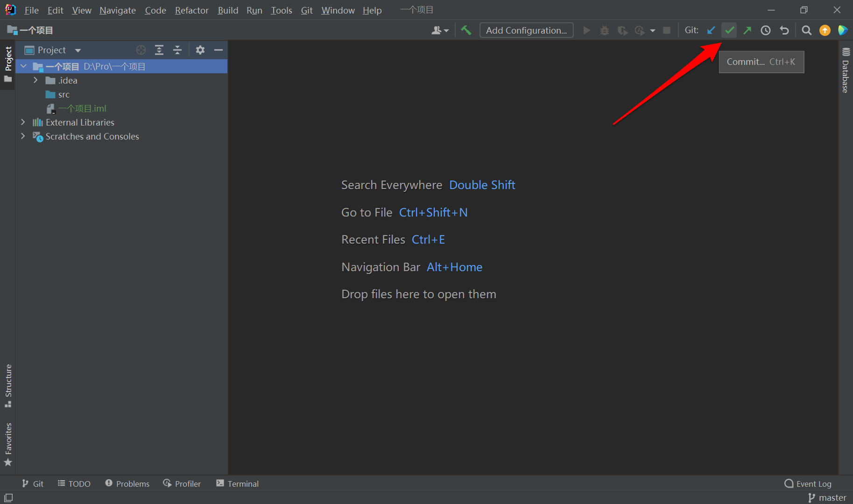Viewport: 853px width, 504px height.
Task: Open the View menu
Action: pos(82,10)
